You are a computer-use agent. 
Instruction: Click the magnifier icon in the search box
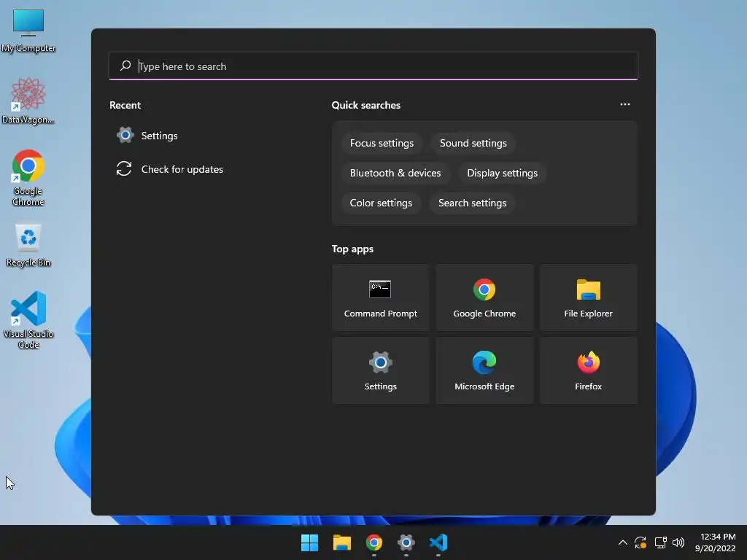pyautogui.click(x=125, y=66)
